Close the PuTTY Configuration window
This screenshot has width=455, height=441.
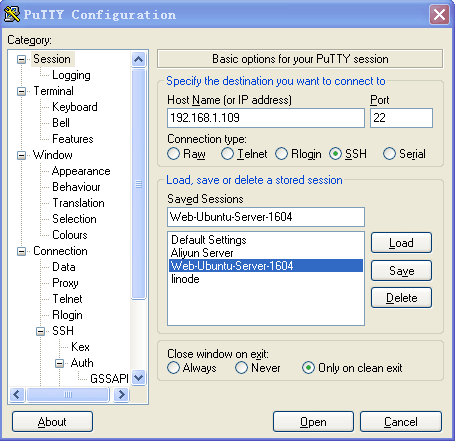439,15
